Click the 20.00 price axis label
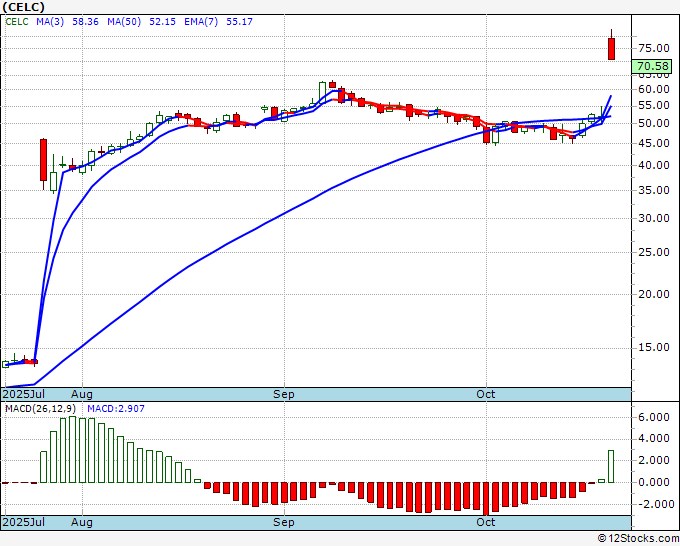 [654, 294]
